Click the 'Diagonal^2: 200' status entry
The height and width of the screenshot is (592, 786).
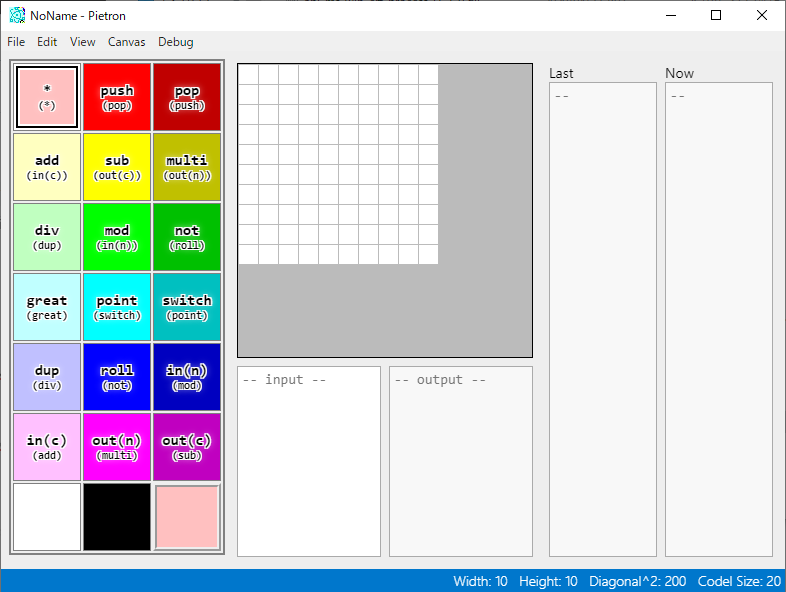pos(637,581)
